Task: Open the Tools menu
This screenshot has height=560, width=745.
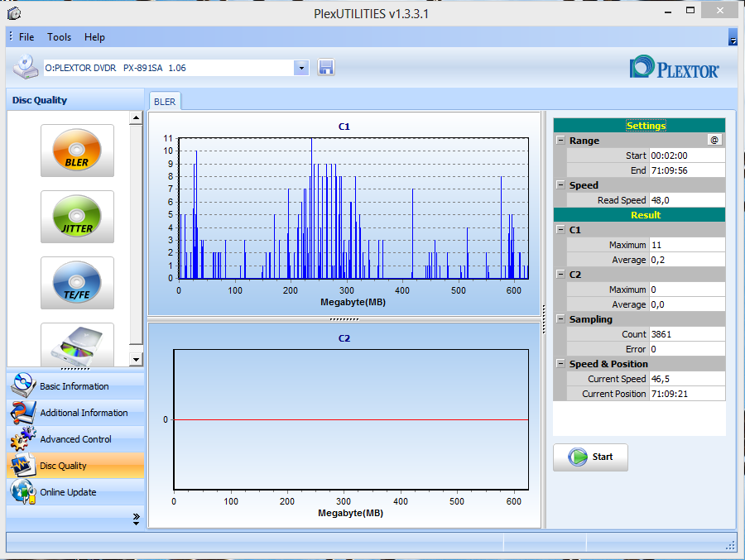Action: point(59,37)
